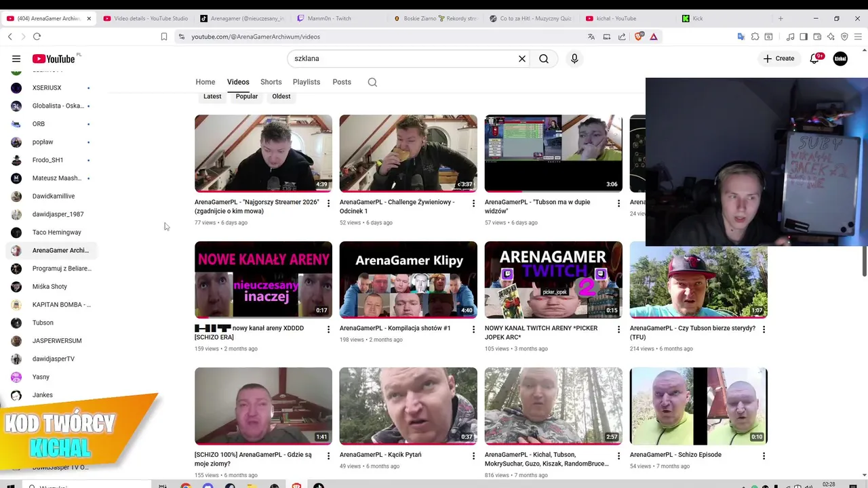Focus the browser address bar URL
Viewport: 868px width, 488px height.
point(256,37)
